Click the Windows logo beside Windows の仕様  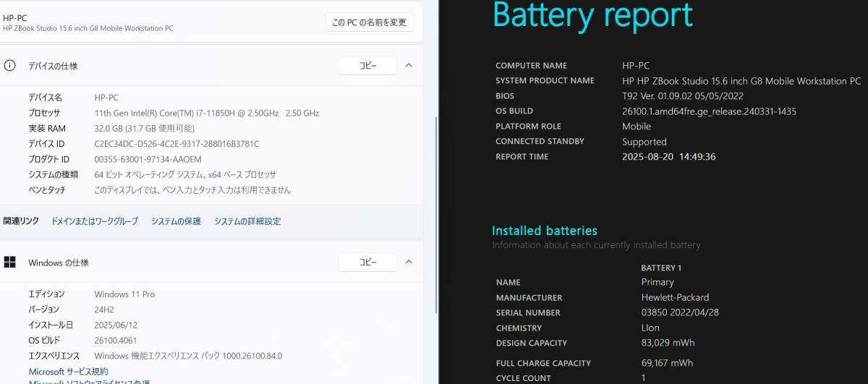click(10, 262)
